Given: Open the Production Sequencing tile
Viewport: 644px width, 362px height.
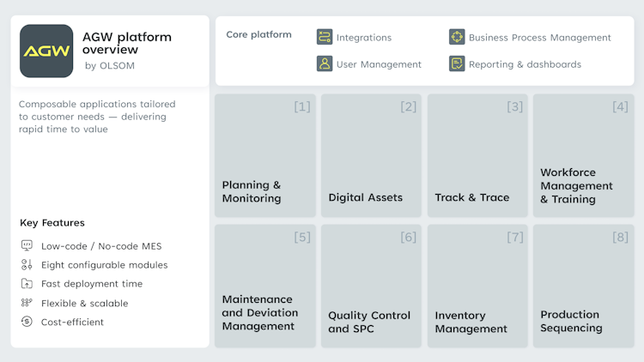Looking at the screenshot, I should [584, 286].
